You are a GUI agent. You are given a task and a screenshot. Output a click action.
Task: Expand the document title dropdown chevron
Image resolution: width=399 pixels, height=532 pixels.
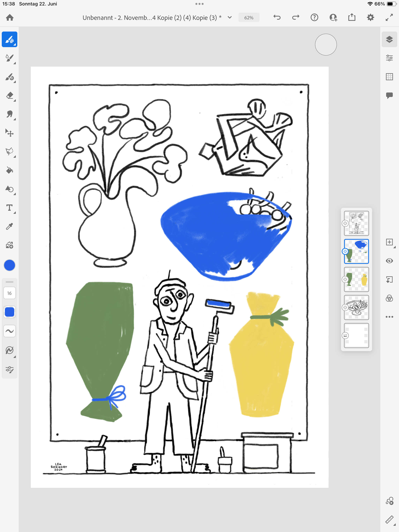point(230,17)
